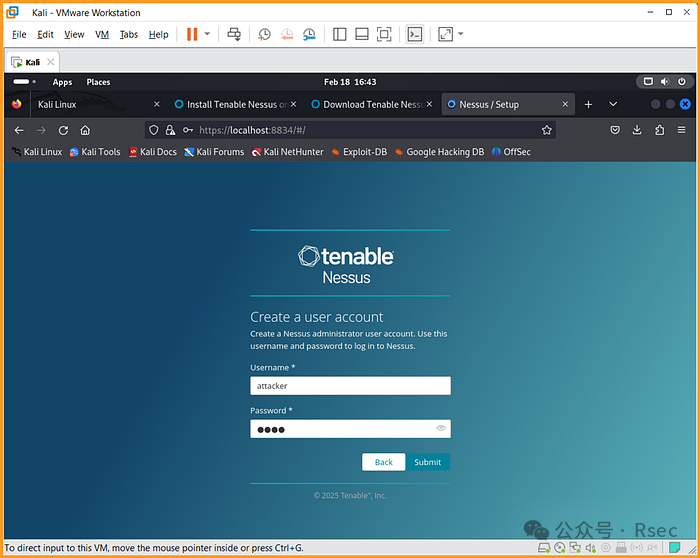Viewport: 700px width, 558px height.
Task: Open the VMware Edit menu
Action: (45, 34)
